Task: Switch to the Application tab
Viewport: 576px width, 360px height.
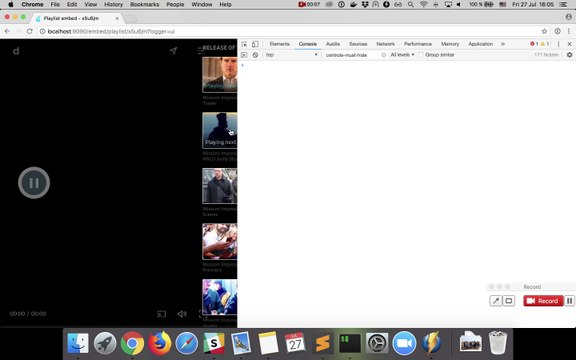Action: 480,44
